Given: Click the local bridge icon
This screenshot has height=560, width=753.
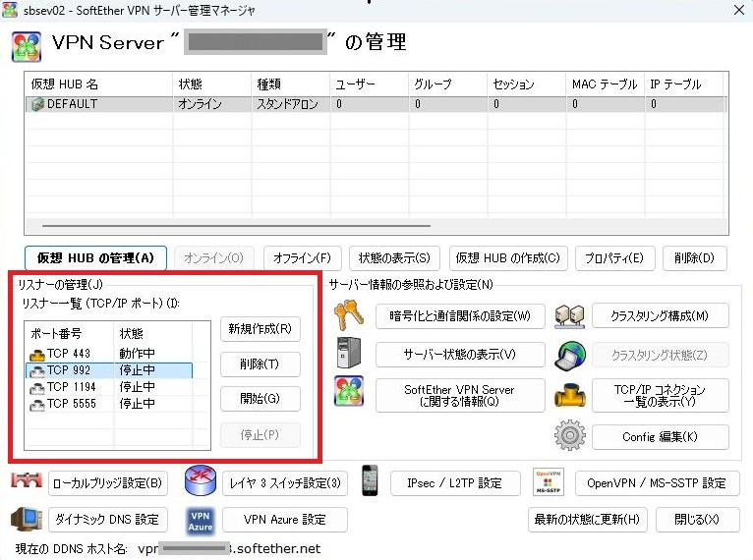Looking at the screenshot, I should [x=27, y=480].
